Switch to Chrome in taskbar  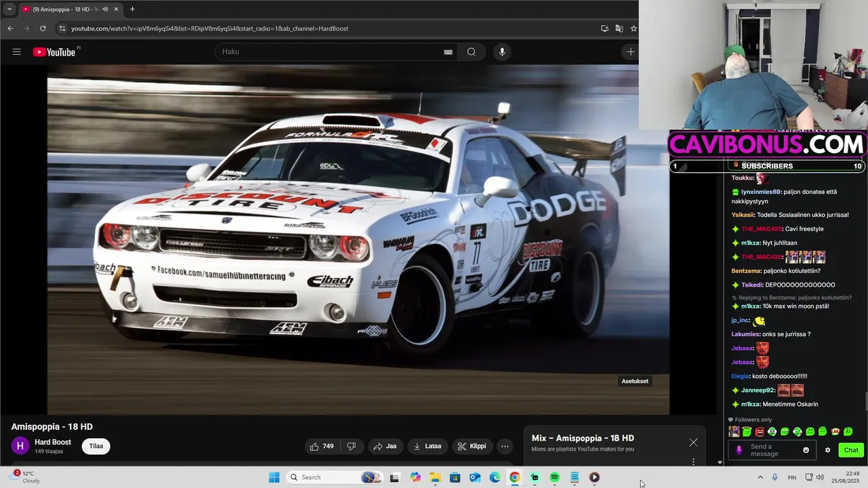click(515, 477)
